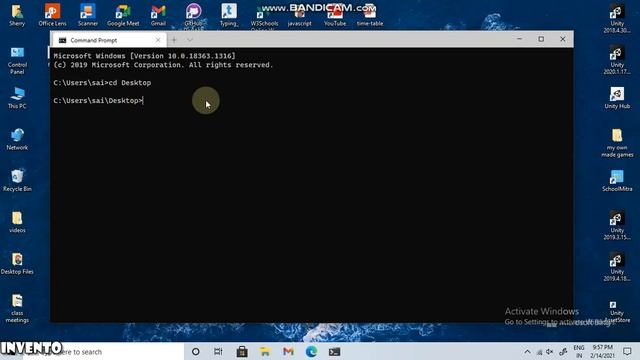The image size is (640, 360).
Task: Open the Sherry desktop folder
Action: (x=17, y=15)
